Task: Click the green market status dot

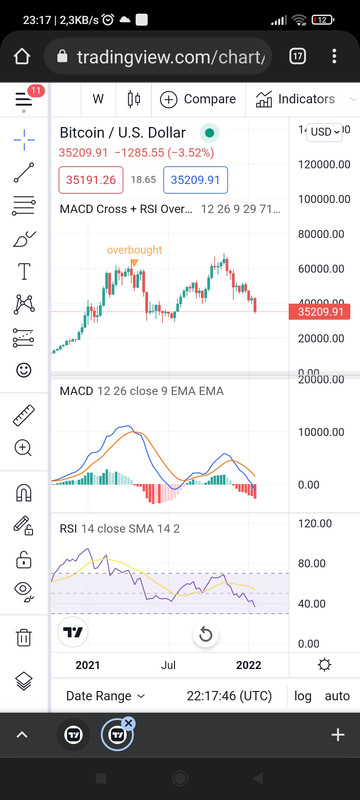Action: 209,133
